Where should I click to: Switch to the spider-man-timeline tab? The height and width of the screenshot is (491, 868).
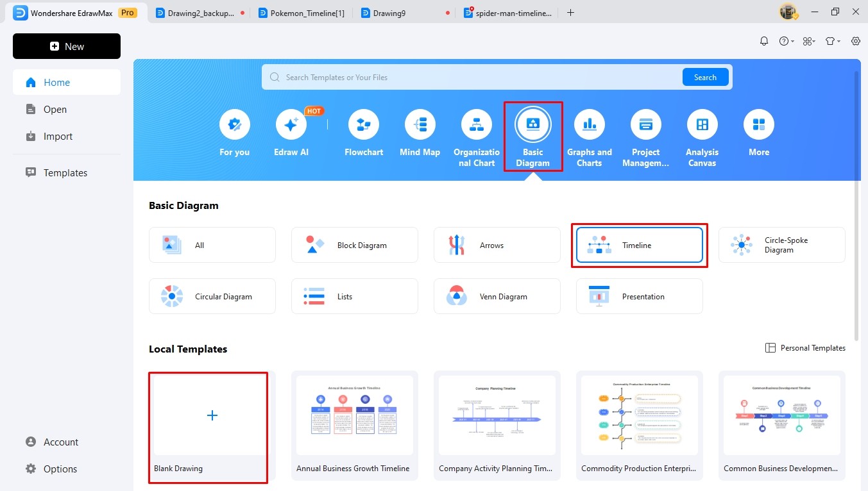507,13
